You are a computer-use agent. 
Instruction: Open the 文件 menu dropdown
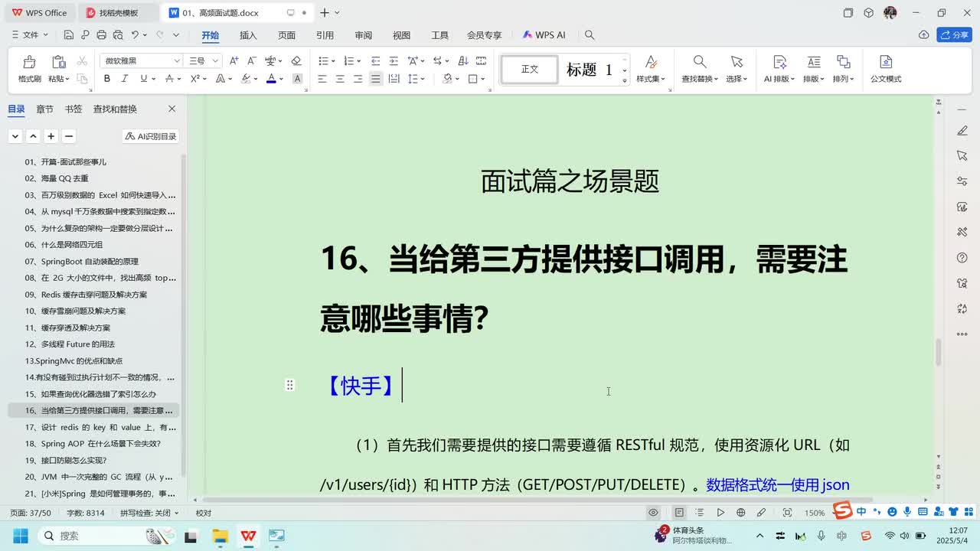31,35
